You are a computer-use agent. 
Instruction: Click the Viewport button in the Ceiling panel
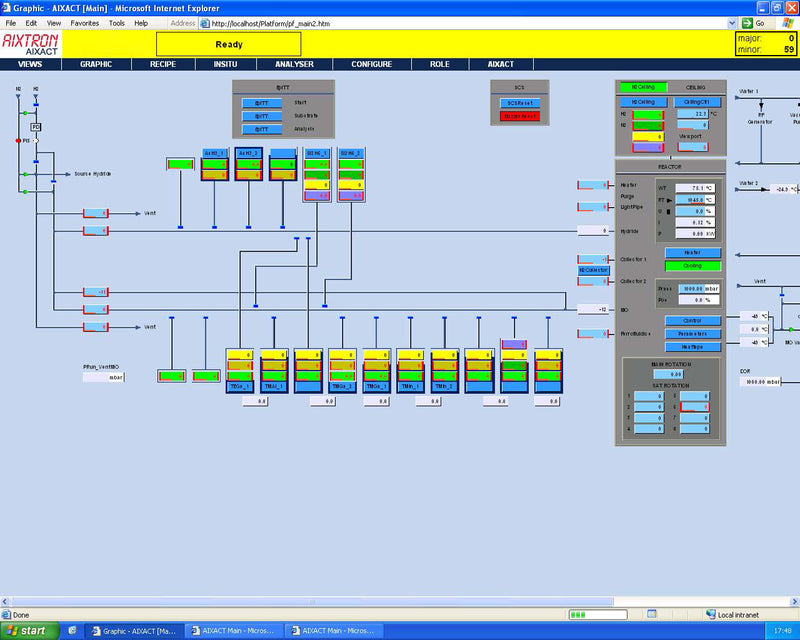click(x=693, y=147)
